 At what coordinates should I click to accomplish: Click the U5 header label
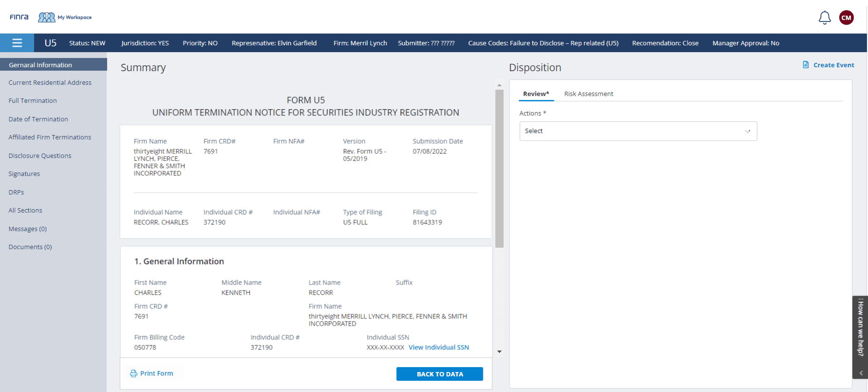(51, 43)
